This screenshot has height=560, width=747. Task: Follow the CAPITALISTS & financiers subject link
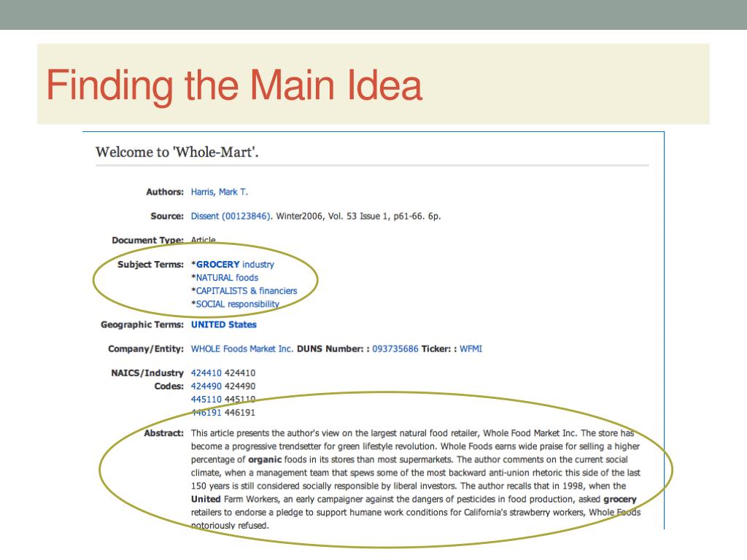point(247,291)
